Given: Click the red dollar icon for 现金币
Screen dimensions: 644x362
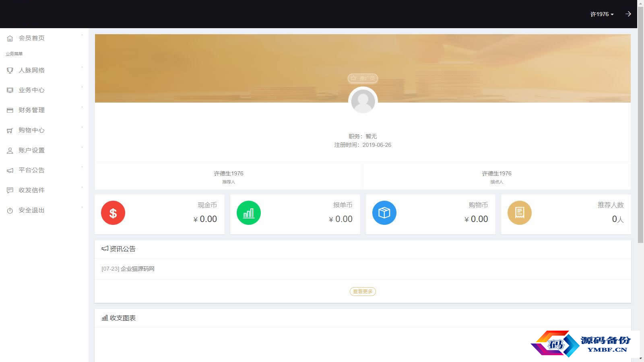Looking at the screenshot, I should click(113, 213).
